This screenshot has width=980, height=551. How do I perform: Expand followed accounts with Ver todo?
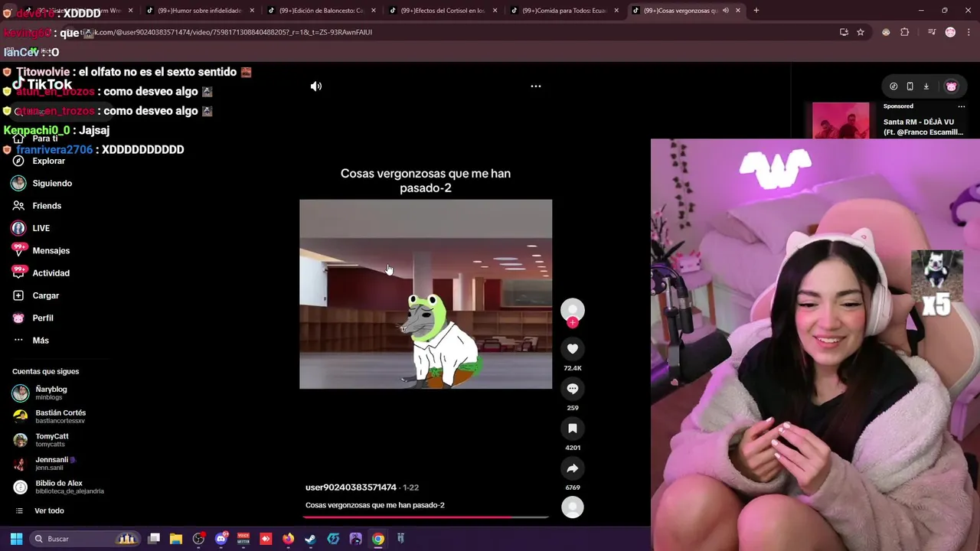(40, 511)
